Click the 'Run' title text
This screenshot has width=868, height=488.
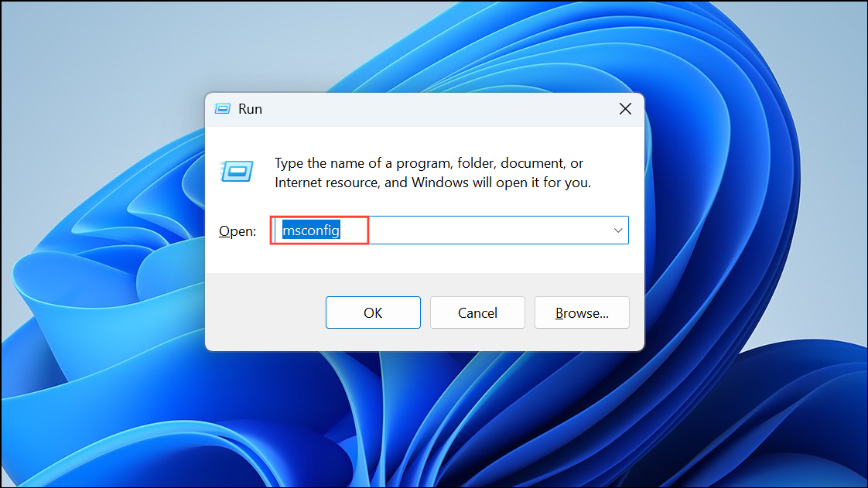tap(250, 109)
